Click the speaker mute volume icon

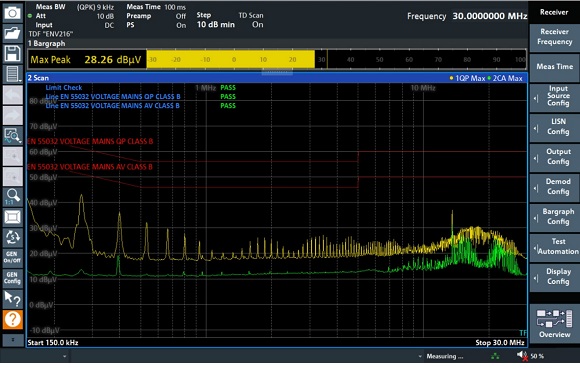tap(522, 356)
